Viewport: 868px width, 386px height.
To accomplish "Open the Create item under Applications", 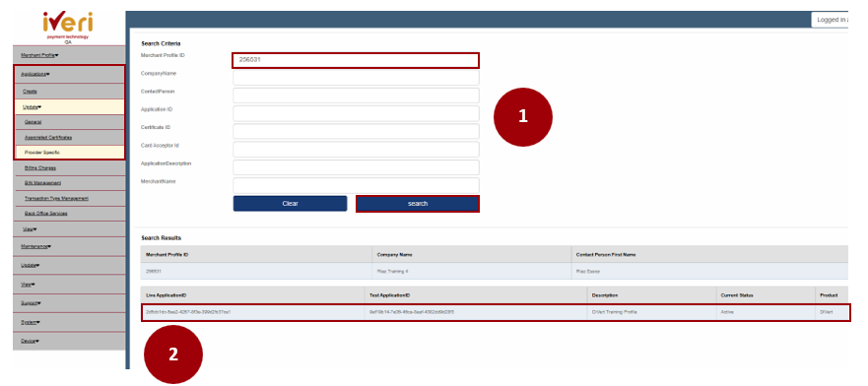I will pyautogui.click(x=30, y=92).
